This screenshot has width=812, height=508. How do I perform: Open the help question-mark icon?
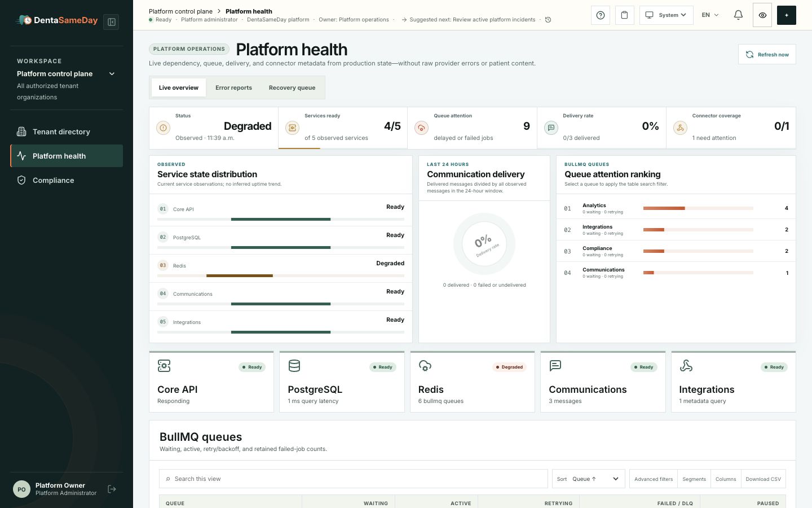tap(601, 15)
